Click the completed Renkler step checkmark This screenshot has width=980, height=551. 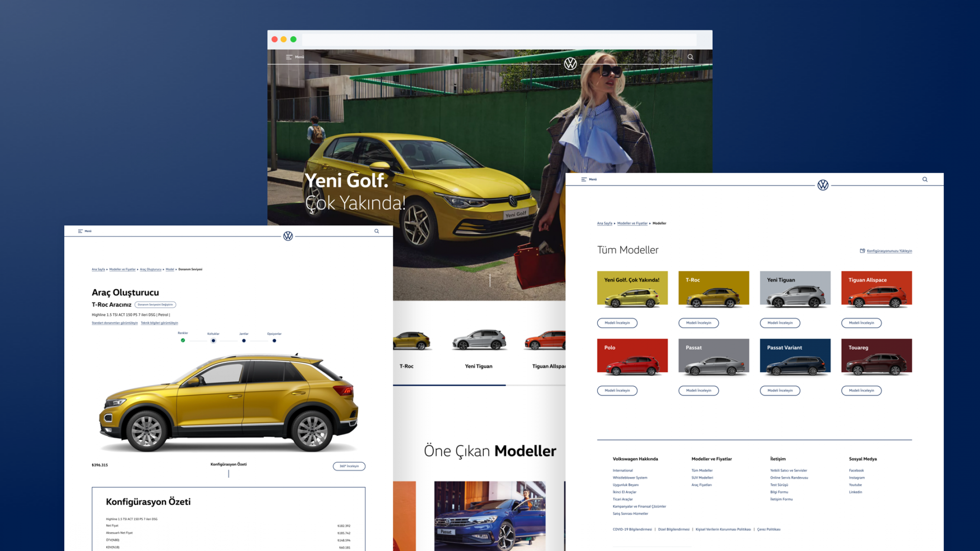point(183,340)
